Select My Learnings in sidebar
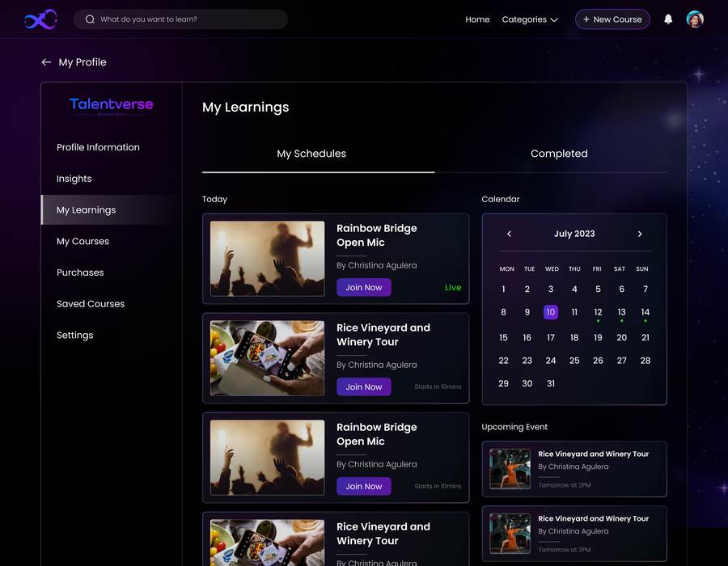 (x=112, y=209)
